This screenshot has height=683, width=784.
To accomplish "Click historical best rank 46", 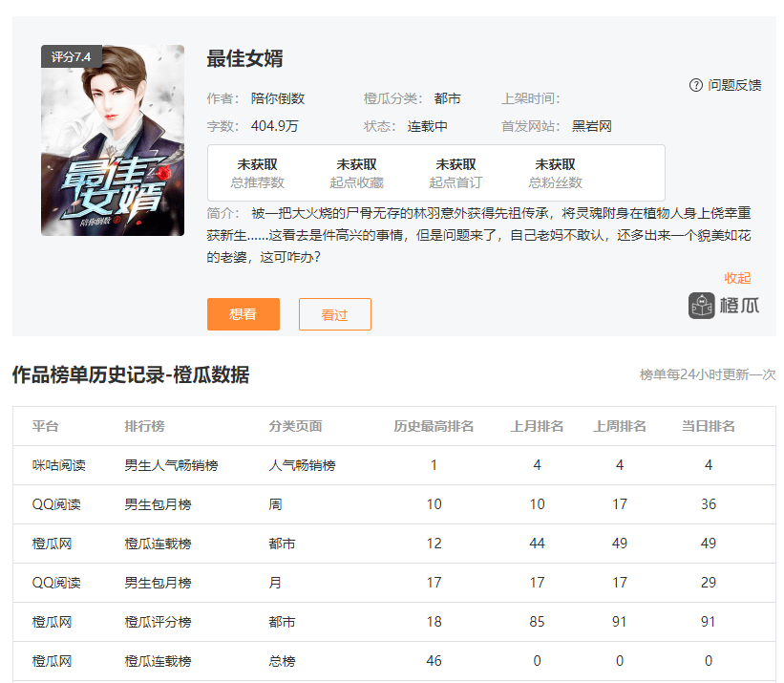I will click(x=434, y=661).
